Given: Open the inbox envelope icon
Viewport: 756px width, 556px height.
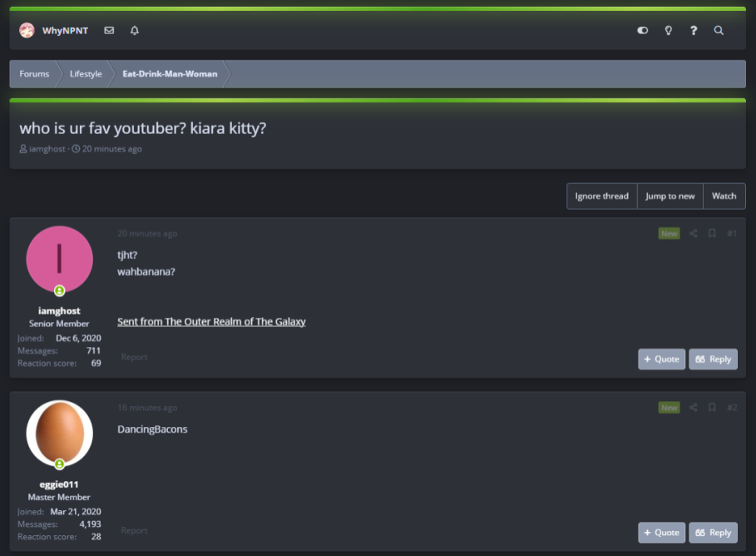Looking at the screenshot, I should [x=110, y=31].
